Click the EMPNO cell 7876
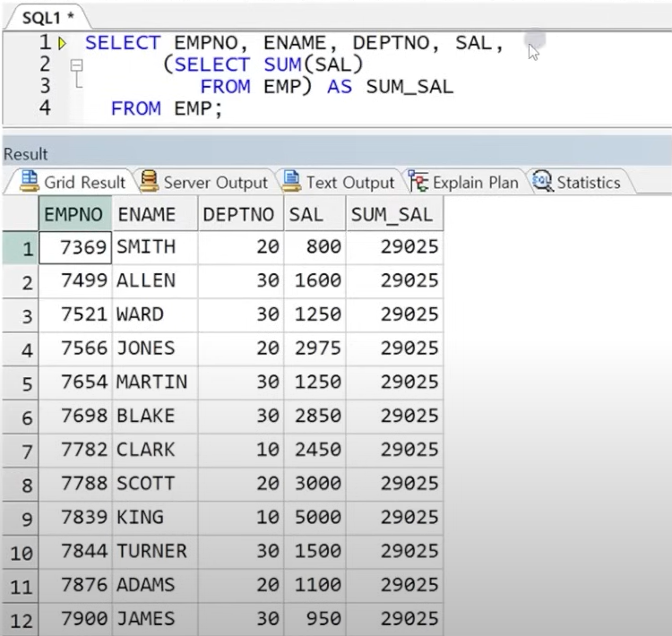This screenshot has height=636, width=672. (x=75, y=586)
